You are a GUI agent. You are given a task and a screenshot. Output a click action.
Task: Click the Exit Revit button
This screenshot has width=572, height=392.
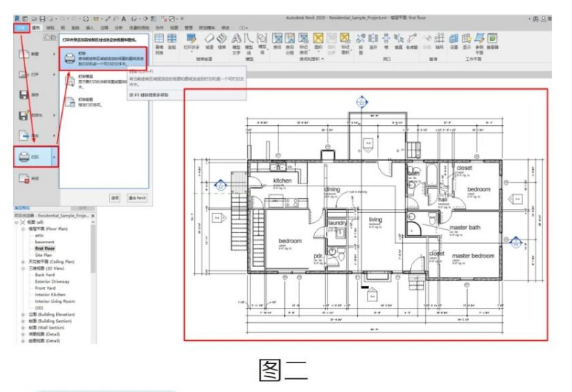coord(137,198)
